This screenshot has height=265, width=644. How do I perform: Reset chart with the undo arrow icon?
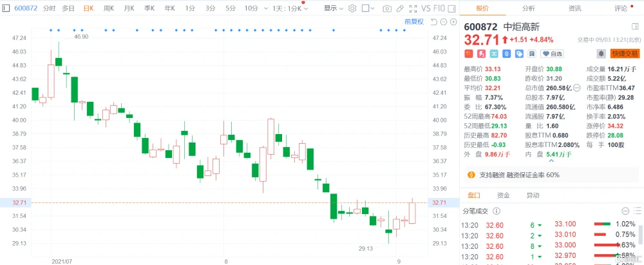[434, 22]
